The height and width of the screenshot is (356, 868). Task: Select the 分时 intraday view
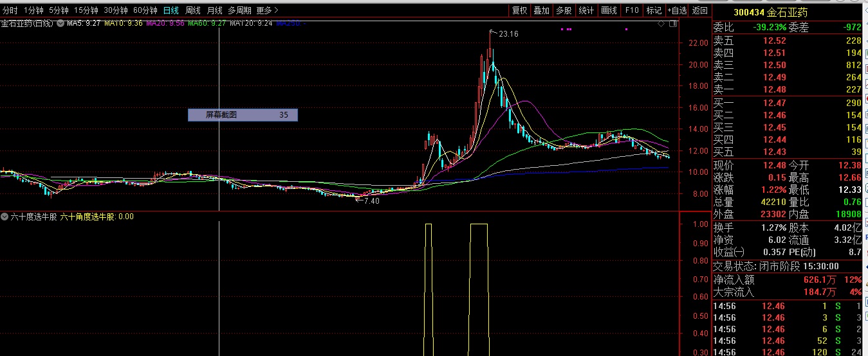coord(10,10)
